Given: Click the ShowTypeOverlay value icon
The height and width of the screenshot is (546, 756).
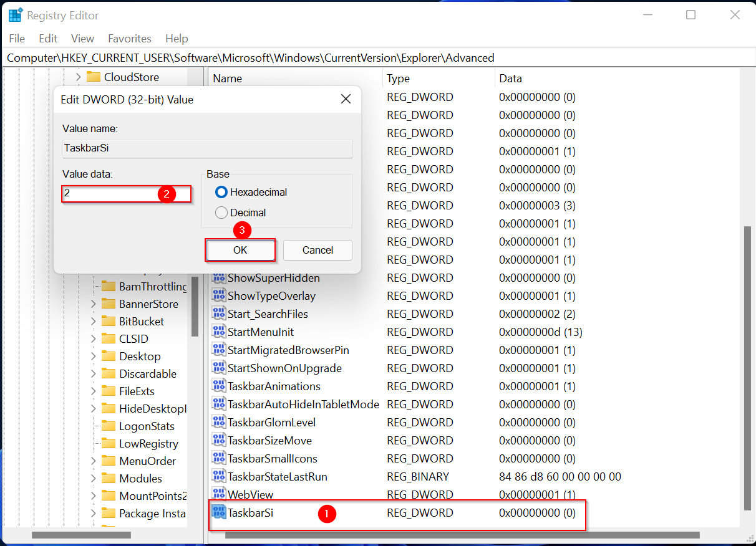Looking at the screenshot, I should pos(219,295).
